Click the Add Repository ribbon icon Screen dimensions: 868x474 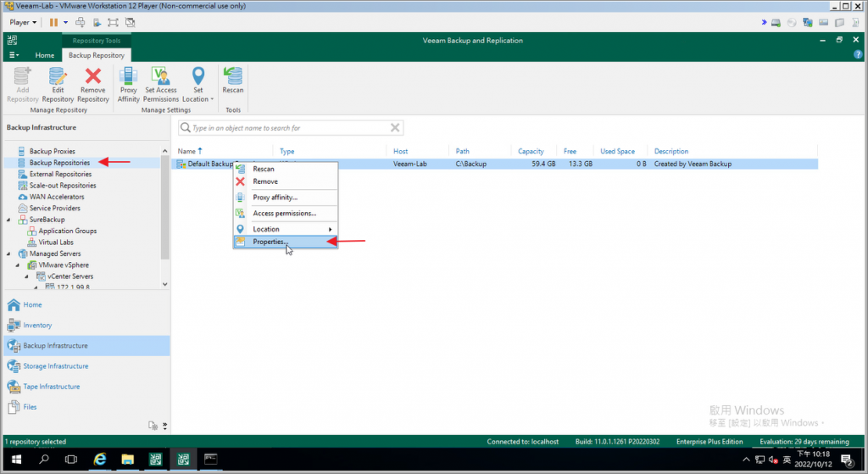pos(23,84)
